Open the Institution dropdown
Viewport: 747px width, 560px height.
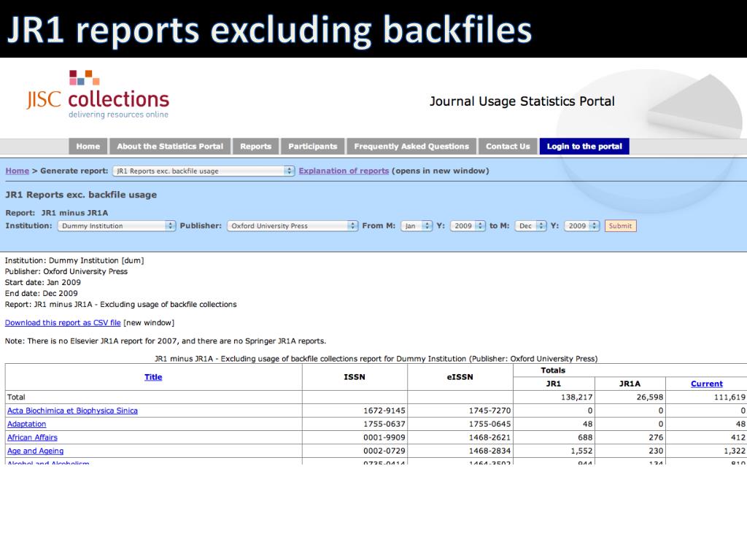[117, 226]
